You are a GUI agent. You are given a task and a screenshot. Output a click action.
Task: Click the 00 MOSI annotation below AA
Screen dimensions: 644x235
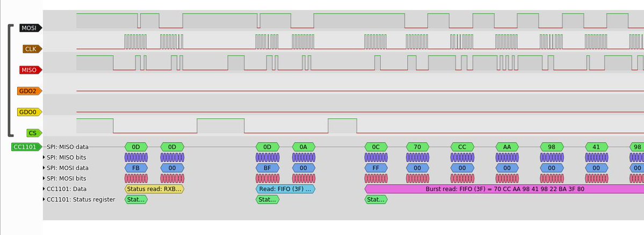pos(507,168)
